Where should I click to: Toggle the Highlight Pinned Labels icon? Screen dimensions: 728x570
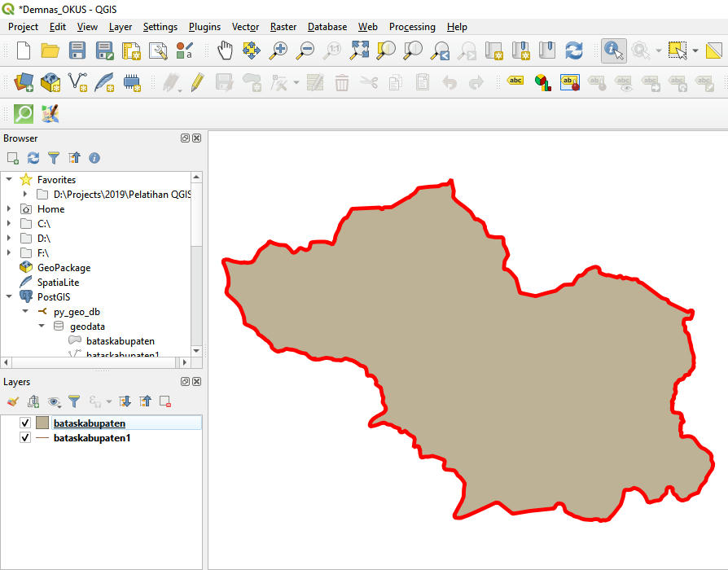coord(570,82)
